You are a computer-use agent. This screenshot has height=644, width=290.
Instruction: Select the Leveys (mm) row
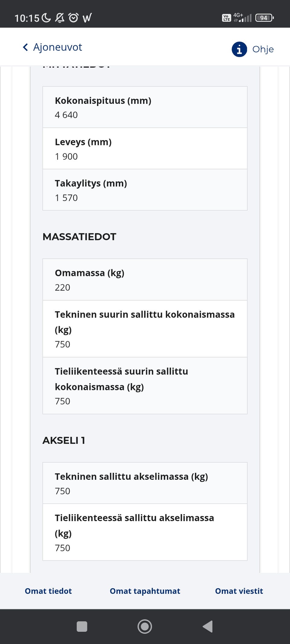point(145,149)
